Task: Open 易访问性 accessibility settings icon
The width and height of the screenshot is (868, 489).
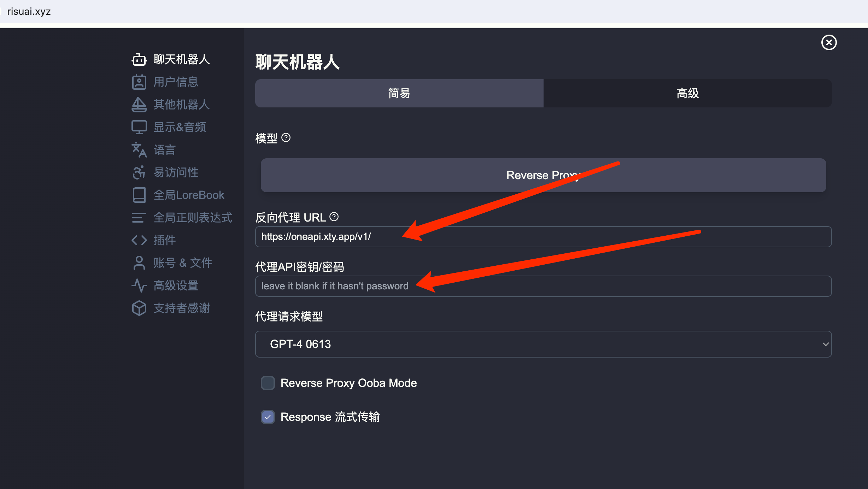Action: [139, 172]
